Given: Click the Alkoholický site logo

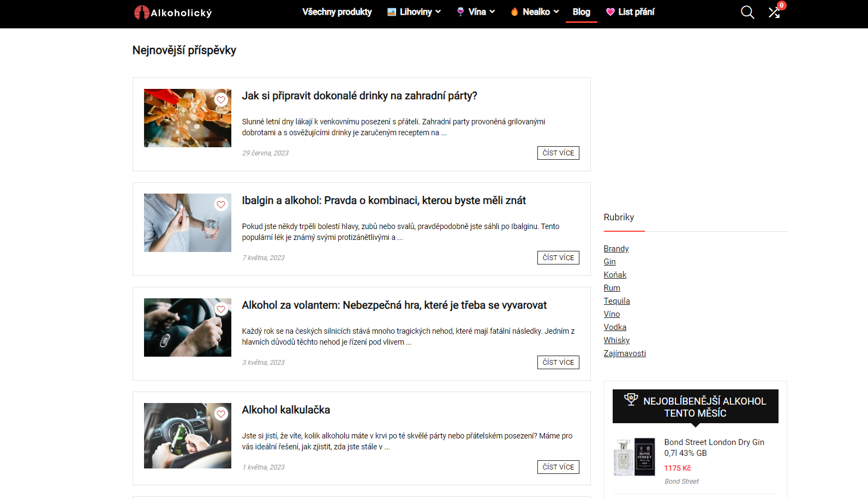Looking at the screenshot, I should coord(173,13).
